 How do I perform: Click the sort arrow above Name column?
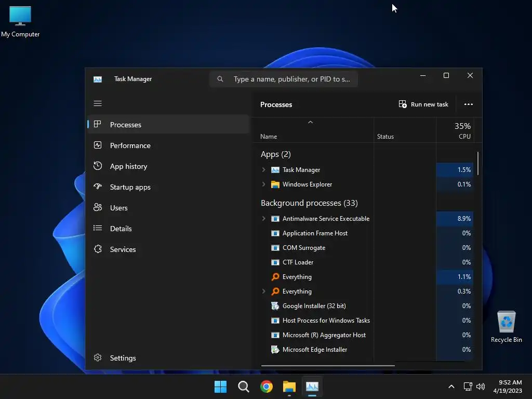[310, 122]
